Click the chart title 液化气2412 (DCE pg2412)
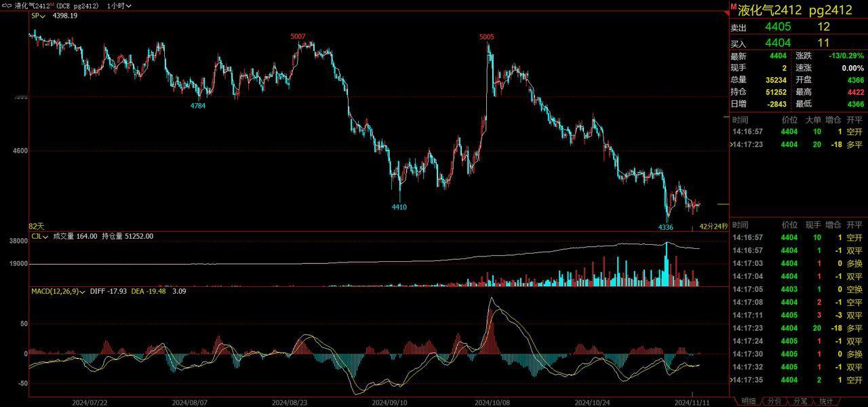 [57, 5]
